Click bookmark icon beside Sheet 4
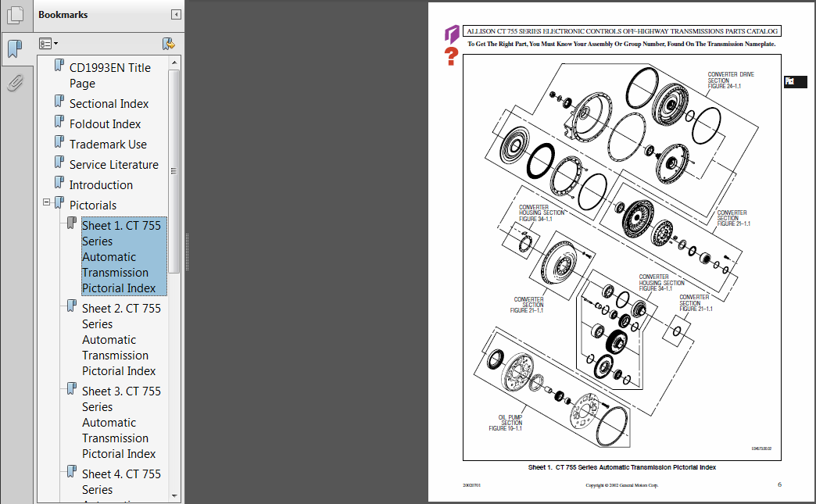Viewport: 816px width, 504px height. tap(72, 470)
